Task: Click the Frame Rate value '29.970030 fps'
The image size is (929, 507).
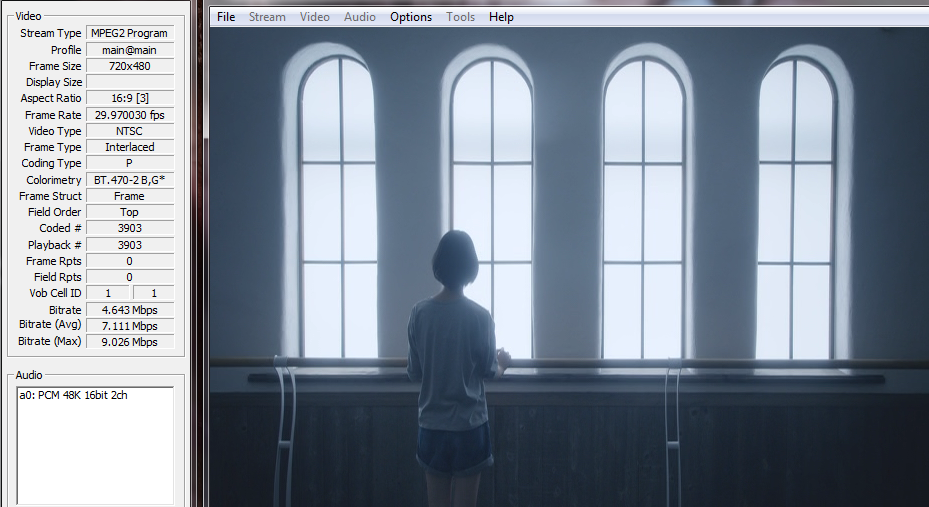Action: coord(130,115)
